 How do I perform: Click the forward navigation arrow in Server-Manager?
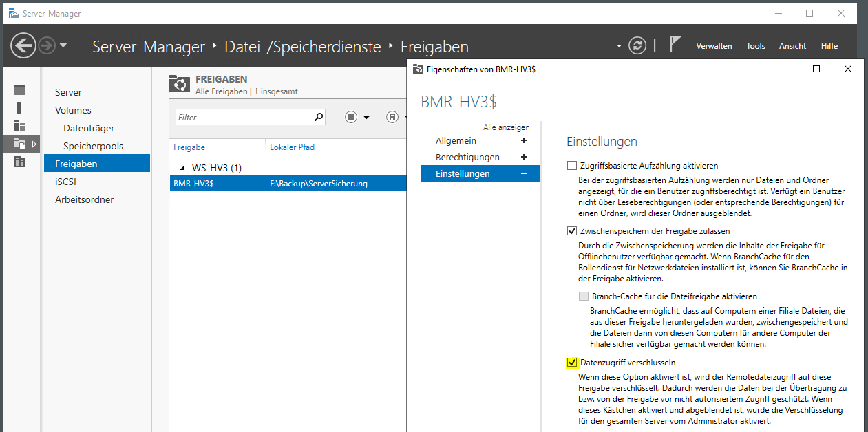[x=46, y=46]
